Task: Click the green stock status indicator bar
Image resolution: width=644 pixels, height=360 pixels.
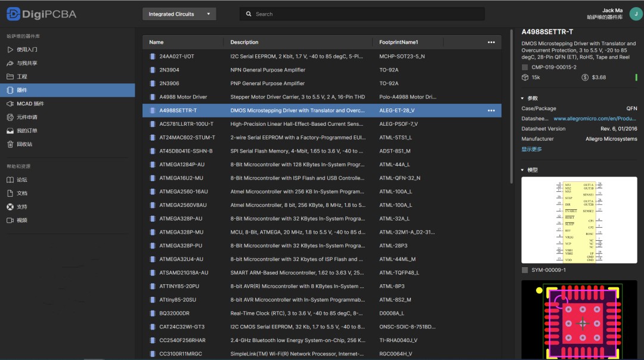Action: [636, 77]
